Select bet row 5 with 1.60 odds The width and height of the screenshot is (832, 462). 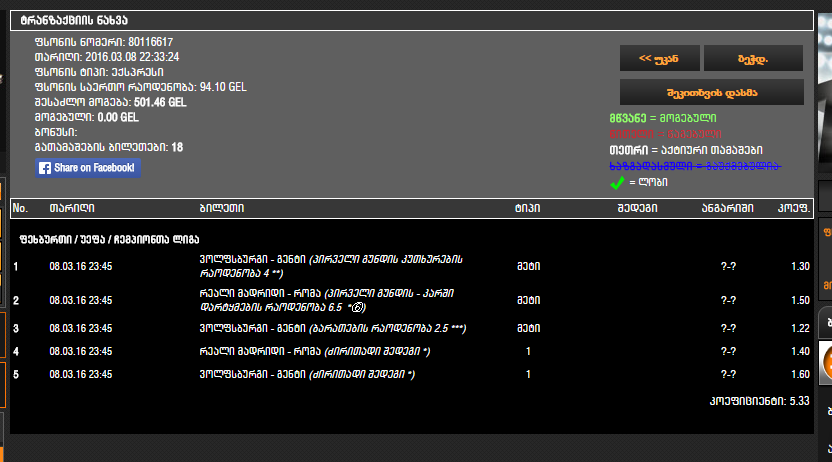[x=412, y=374]
